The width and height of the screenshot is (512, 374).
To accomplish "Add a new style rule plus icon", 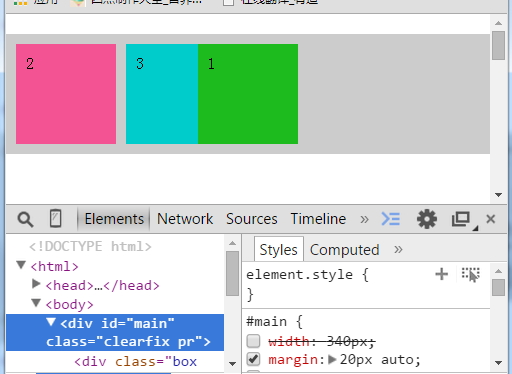I will 442,274.
